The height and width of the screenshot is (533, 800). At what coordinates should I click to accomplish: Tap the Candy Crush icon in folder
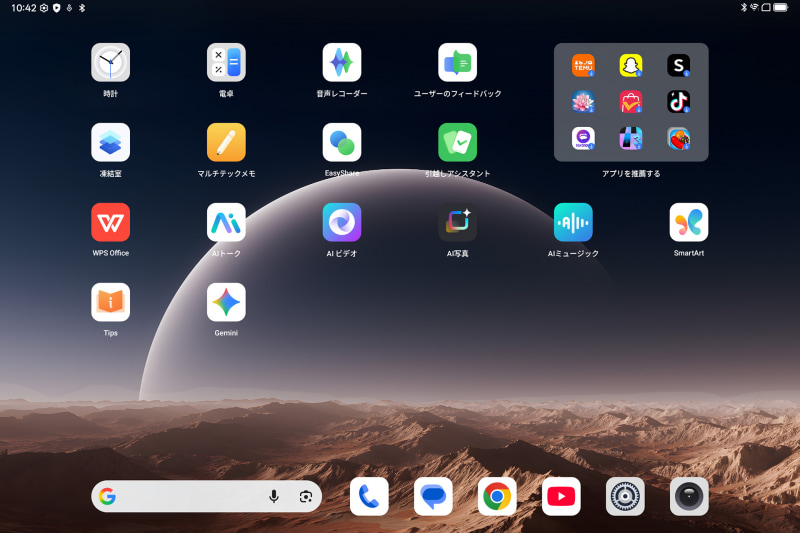[x=679, y=138]
